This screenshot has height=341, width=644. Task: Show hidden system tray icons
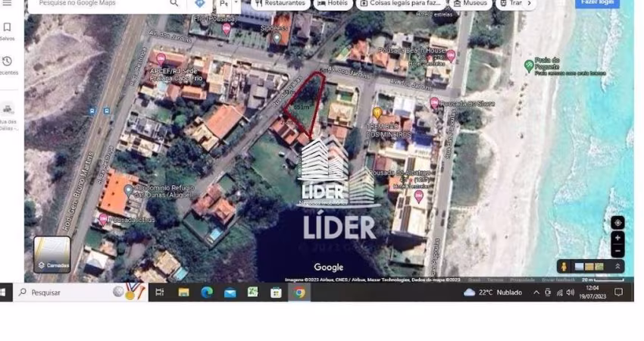point(536,293)
